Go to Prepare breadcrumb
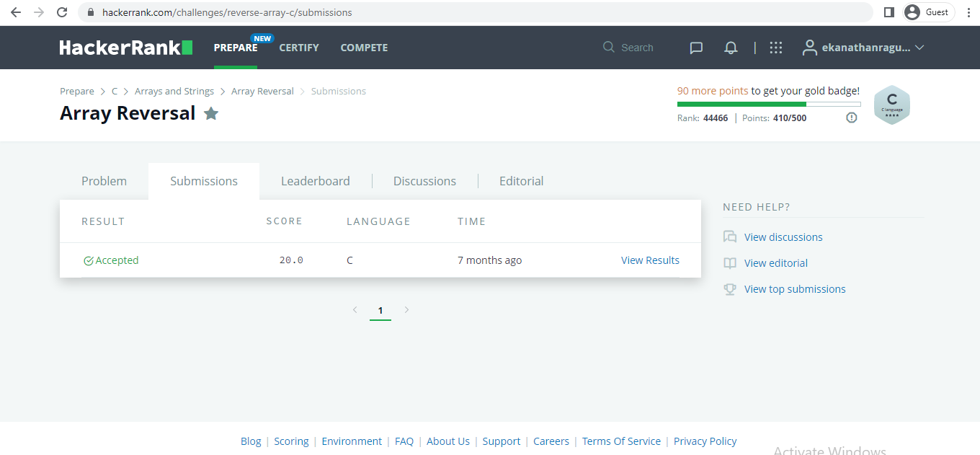Viewport: 980px width, 455px height. click(x=77, y=91)
